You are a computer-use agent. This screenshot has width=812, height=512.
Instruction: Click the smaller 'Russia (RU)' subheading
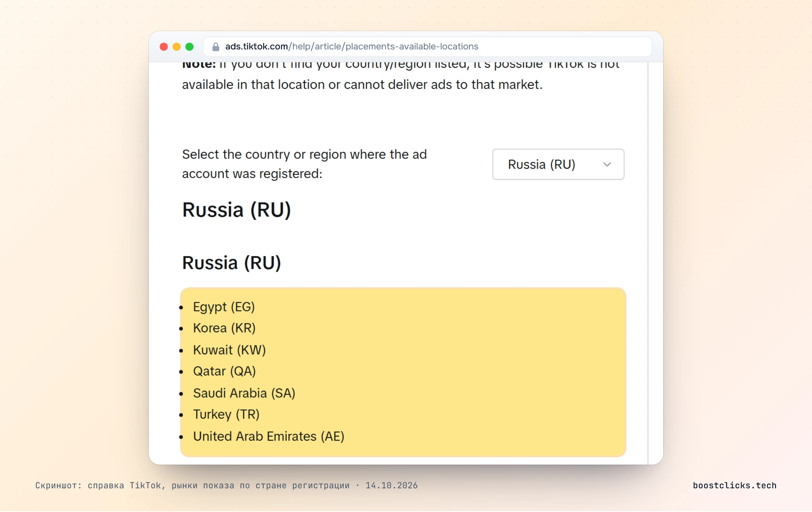pos(232,263)
